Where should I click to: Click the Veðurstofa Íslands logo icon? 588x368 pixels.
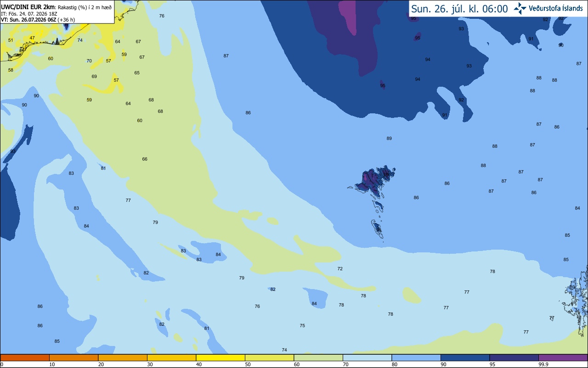[x=520, y=8]
